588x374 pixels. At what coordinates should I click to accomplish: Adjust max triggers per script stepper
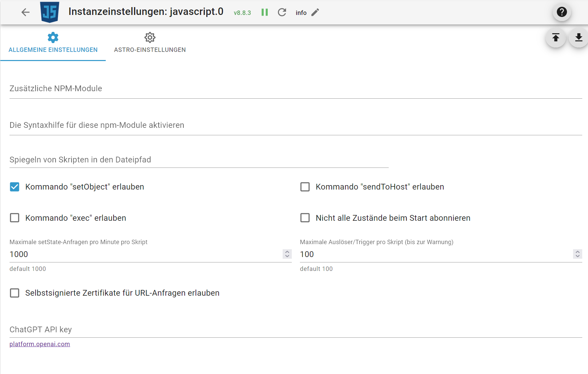[x=577, y=254]
